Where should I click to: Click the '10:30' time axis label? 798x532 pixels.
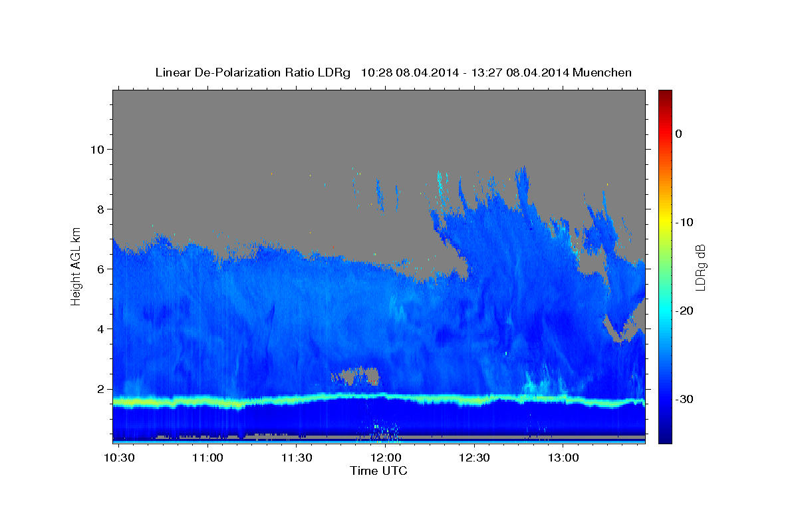coord(120,458)
